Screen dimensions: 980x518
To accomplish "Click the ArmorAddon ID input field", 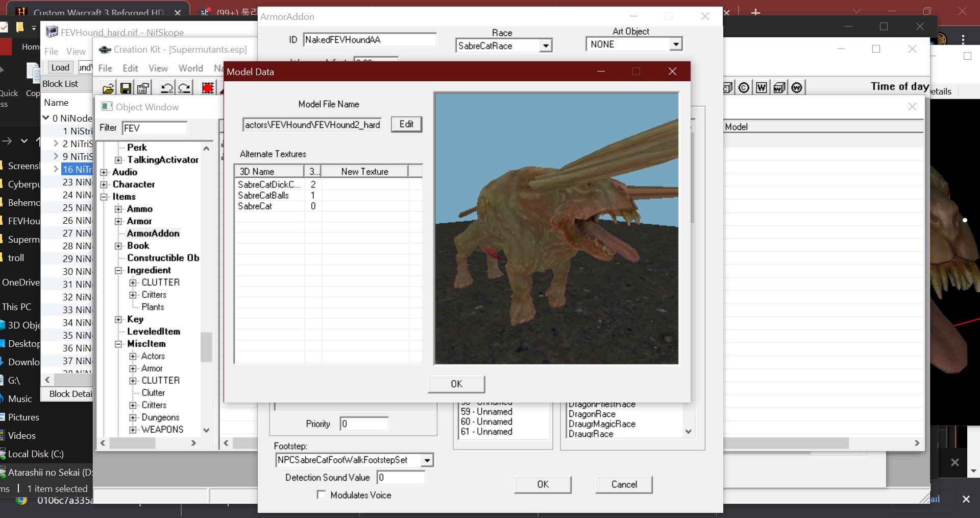I will pos(370,39).
